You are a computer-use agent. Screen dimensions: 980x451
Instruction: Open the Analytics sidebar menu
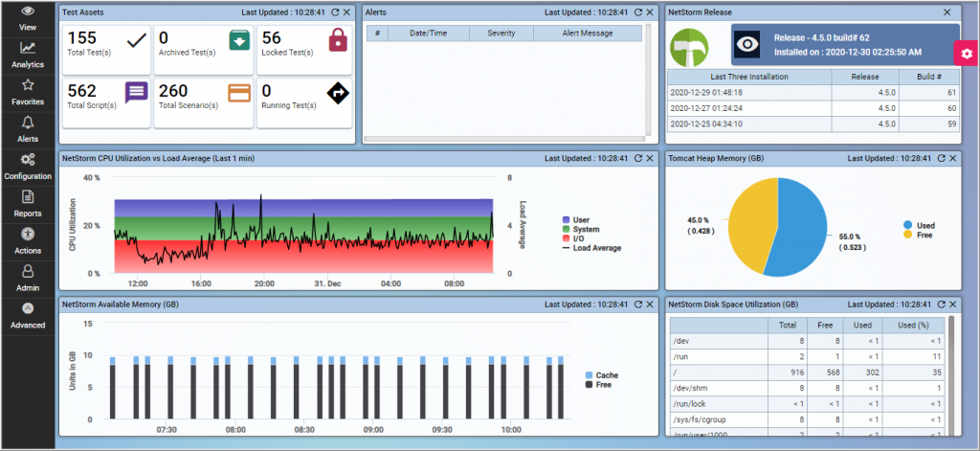tap(28, 56)
